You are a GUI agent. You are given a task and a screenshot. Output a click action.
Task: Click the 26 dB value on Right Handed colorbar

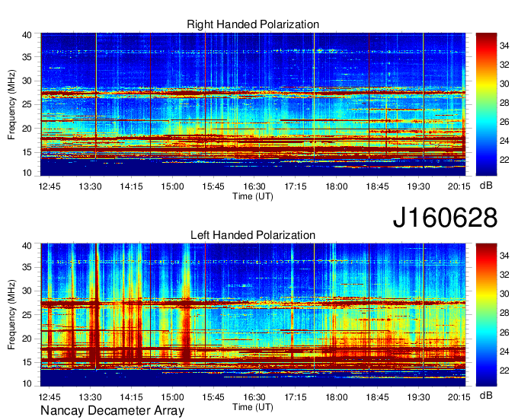tap(504, 122)
